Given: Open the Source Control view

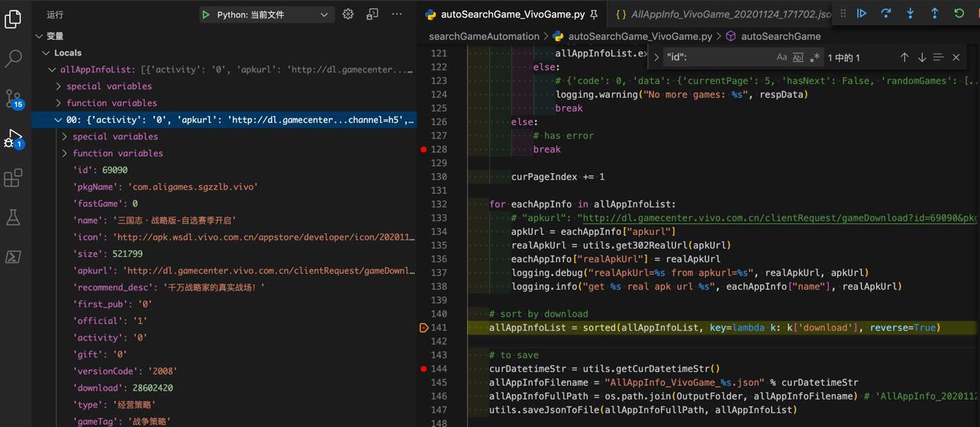Looking at the screenshot, I should pyautogui.click(x=13, y=98).
